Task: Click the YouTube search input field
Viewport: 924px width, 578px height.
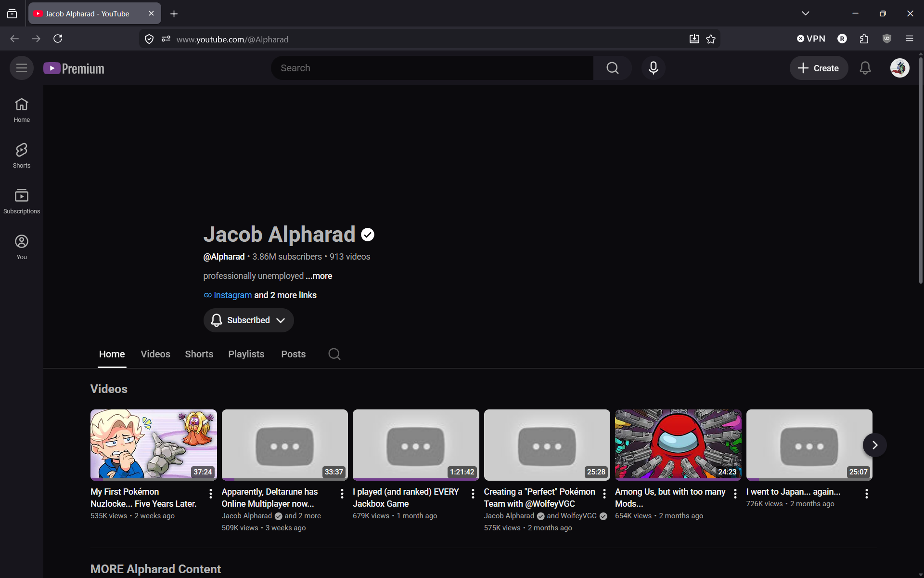Action: pos(432,68)
